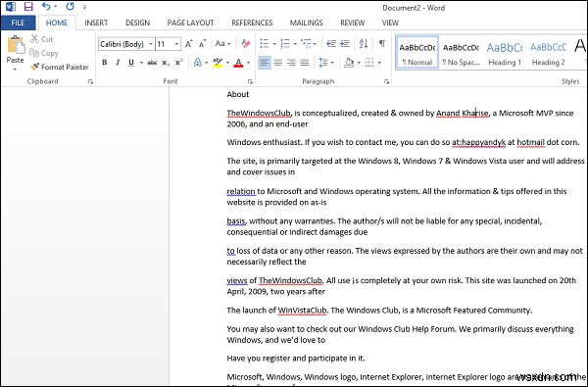Justify the paragraph text
588x387 pixels.
[x=305, y=63]
